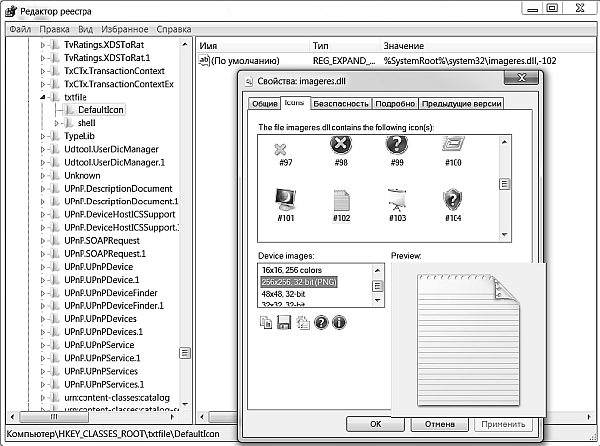The height and width of the screenshot is (446, 600).
Task: Expand the TypeLib registry key
Action: (43, 135)
